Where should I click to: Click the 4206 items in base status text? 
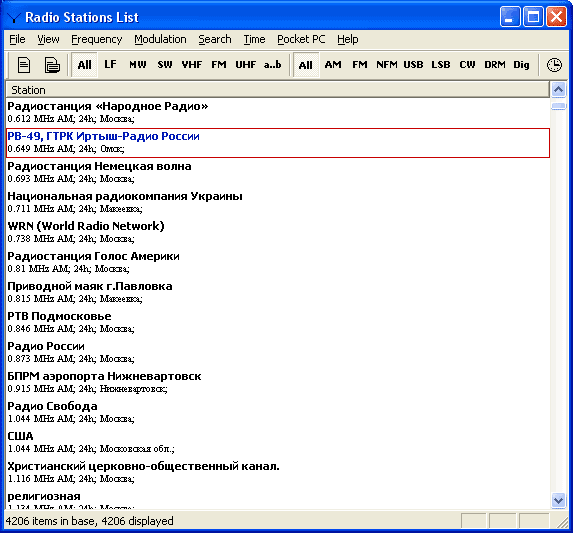click(90, 521)
